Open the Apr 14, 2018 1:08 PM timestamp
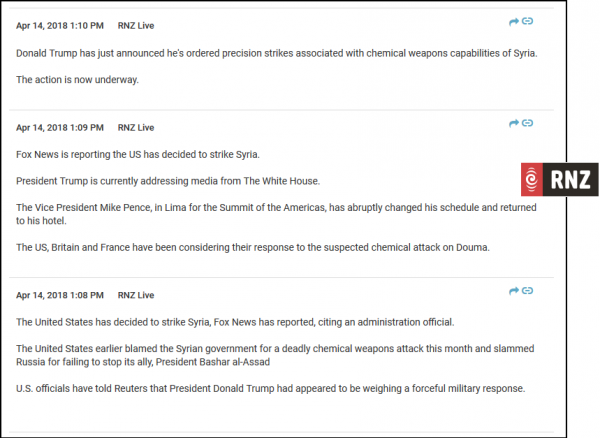Viewport: 600px width, 438px height. (x=61, y=295)
